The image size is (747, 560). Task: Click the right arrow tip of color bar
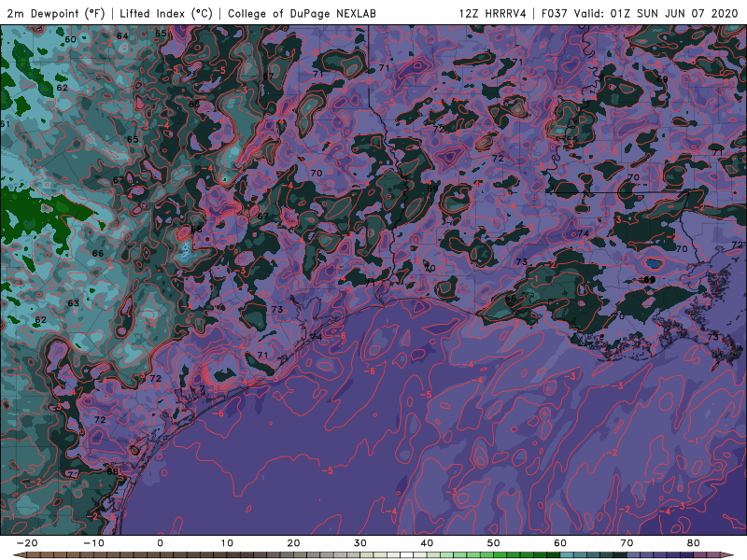point(728,555)
